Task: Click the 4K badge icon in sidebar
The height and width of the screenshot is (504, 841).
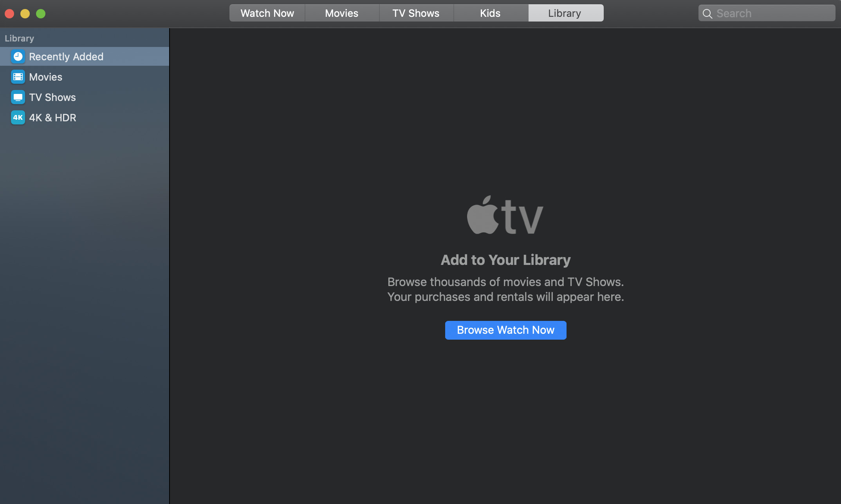Action: (x=18, y=118)
